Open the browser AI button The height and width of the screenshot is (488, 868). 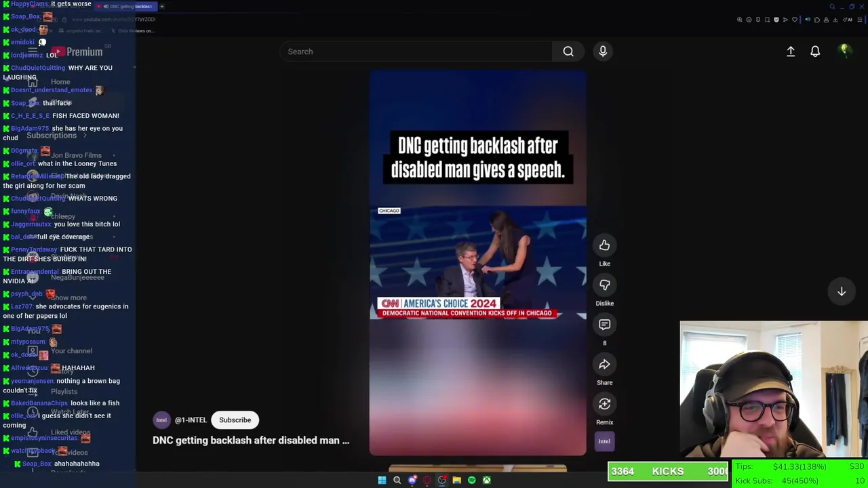point(848,20)
